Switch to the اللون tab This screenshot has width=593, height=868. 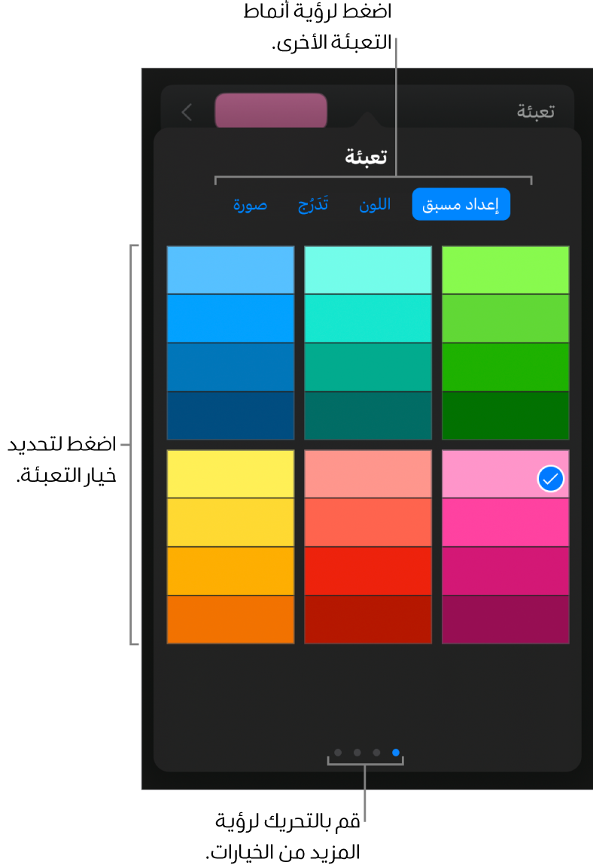[375, 205]
